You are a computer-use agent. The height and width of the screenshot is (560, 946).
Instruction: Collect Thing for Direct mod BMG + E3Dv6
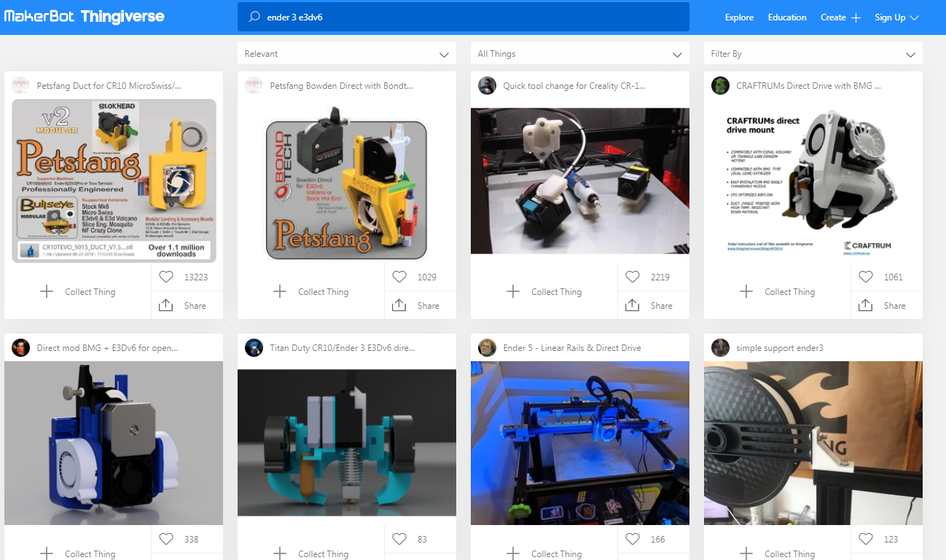tap(77, 553)
